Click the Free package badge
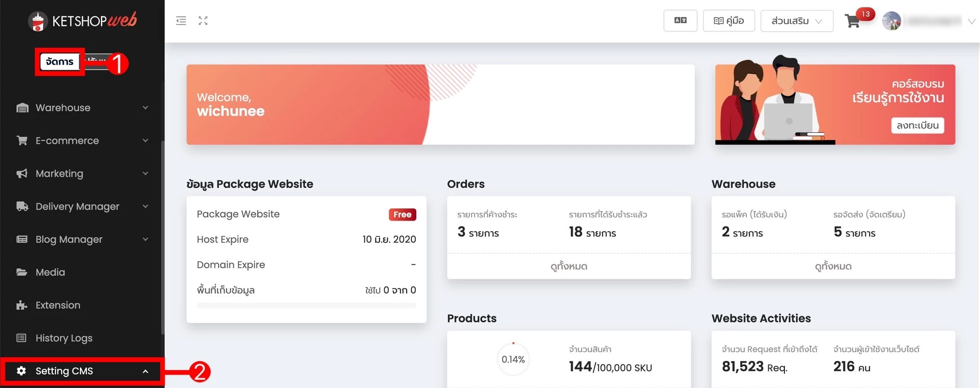Screen dimensions: 980x388 402,214
